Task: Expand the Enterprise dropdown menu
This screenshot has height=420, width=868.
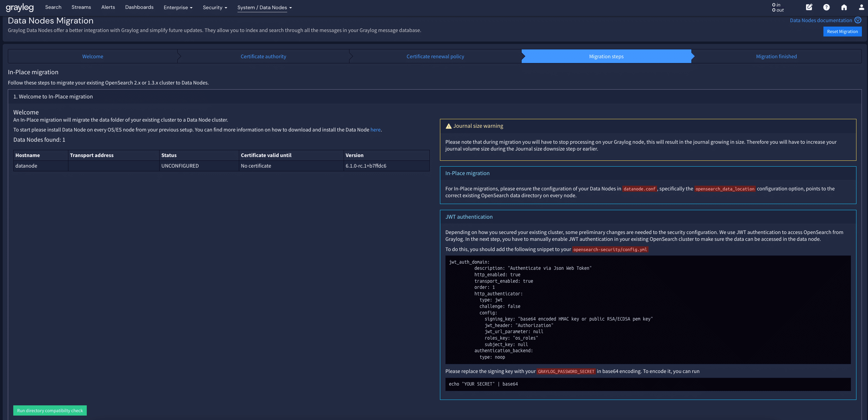Action: [x=178, y=7]
